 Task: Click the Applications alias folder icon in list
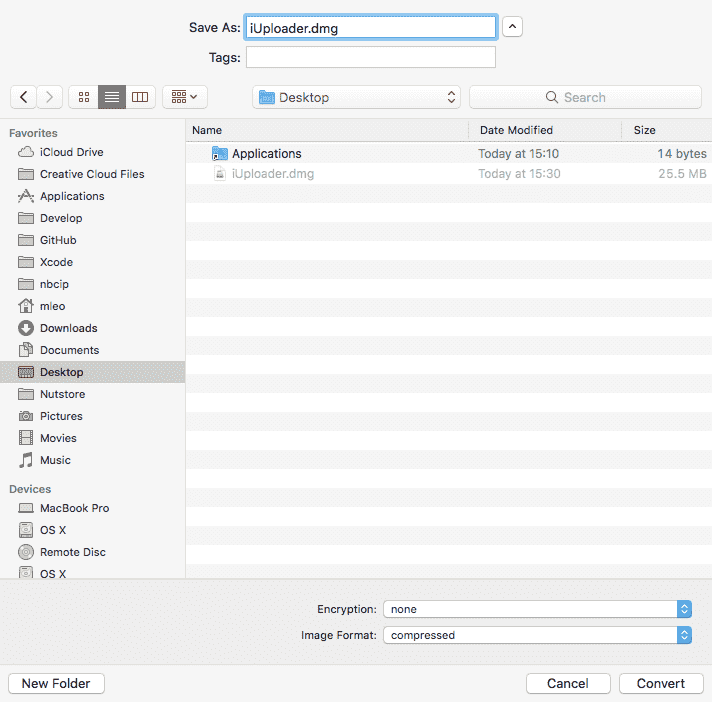220,153
